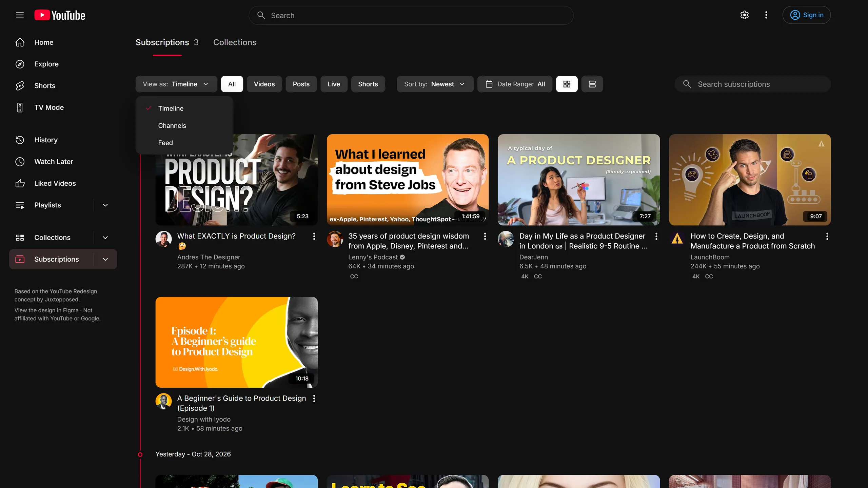Open the Date Range dropdown

point(515,84)
